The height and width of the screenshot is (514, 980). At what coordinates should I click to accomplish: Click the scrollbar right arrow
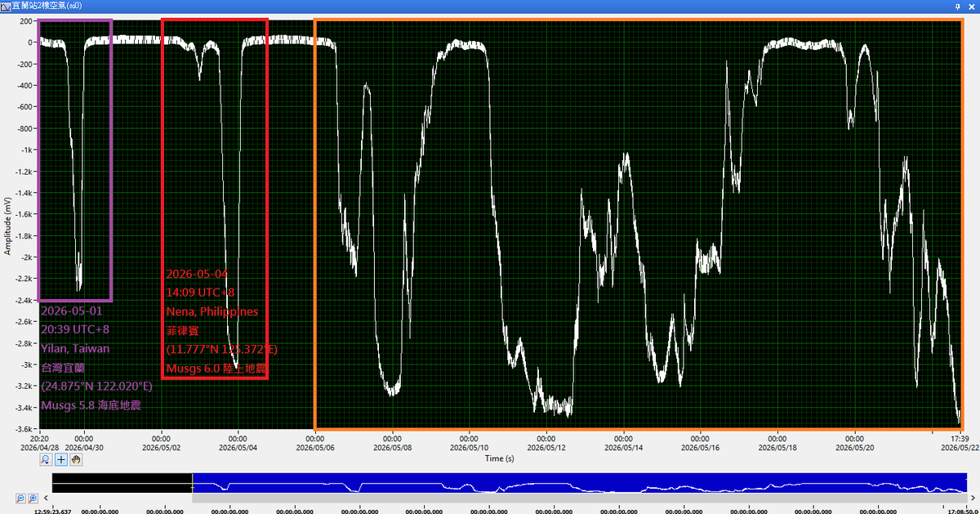973,497
